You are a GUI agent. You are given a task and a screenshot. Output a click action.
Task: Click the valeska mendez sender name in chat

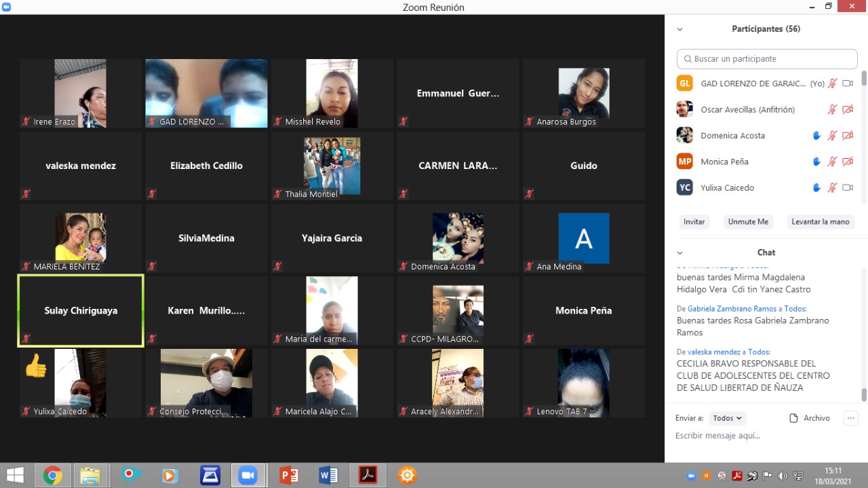[x=714, y=352]
